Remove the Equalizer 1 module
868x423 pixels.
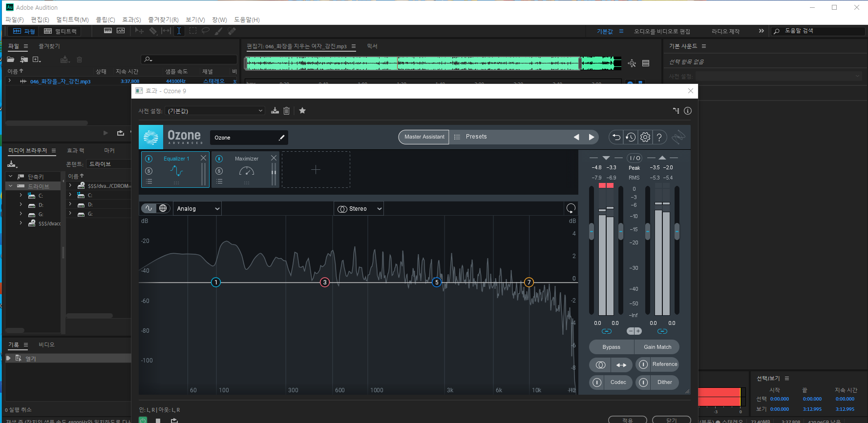(204, 158)
